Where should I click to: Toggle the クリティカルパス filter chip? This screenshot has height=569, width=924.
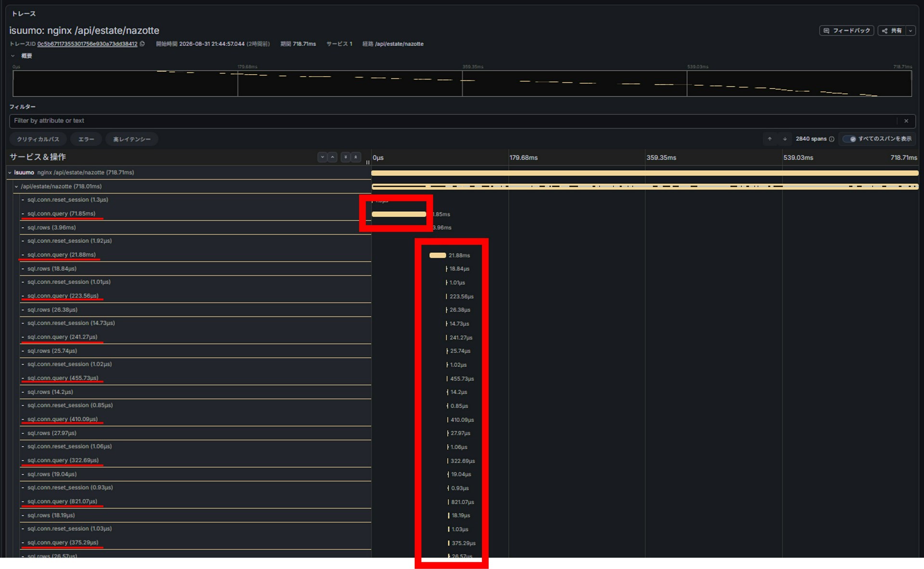[38, 139]
